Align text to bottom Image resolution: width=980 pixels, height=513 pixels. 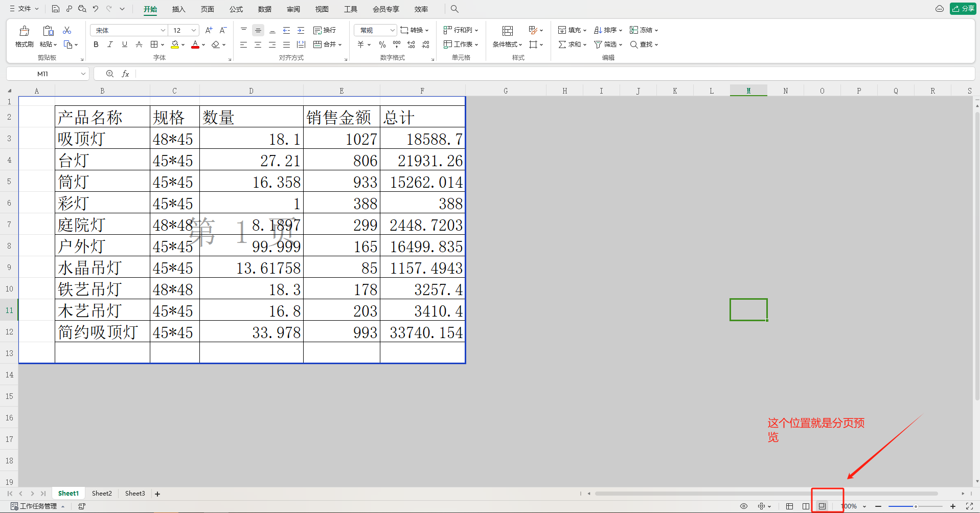click(x=272, y=30)
